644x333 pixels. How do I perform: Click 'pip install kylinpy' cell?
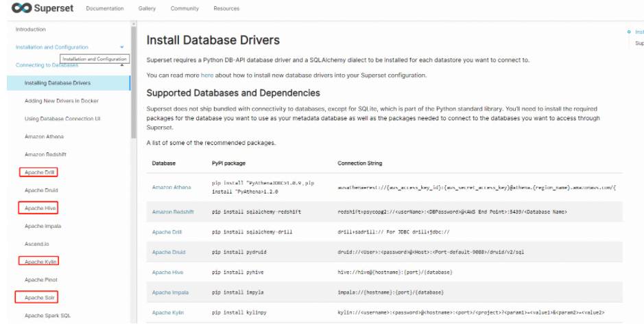pyautogui.click(x=239, y=312)
